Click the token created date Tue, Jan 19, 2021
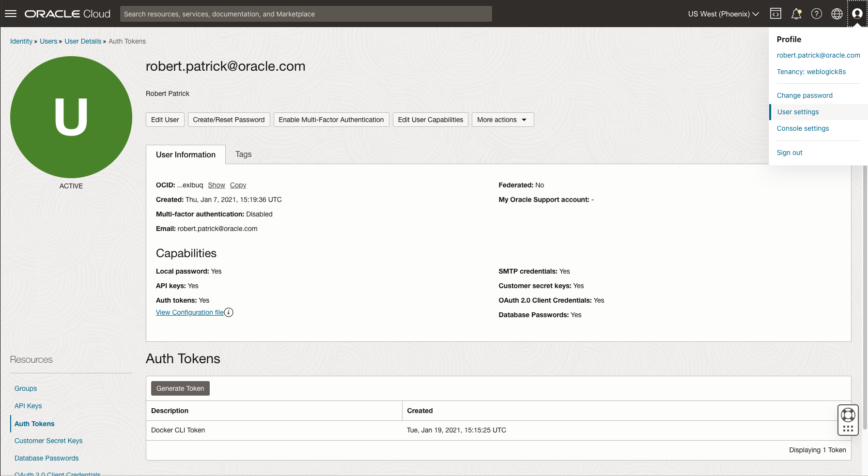Screen dimensions: 868x476 [x=456, y=430]
